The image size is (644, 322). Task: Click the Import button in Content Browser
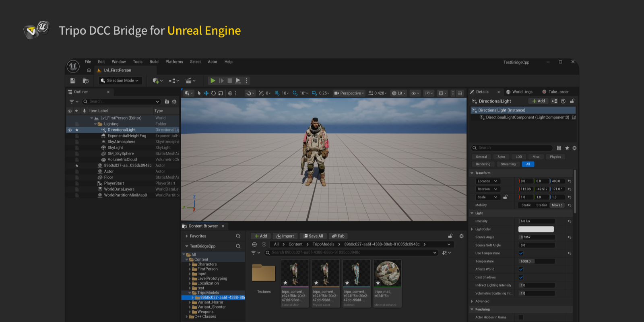tap(285, 236)
